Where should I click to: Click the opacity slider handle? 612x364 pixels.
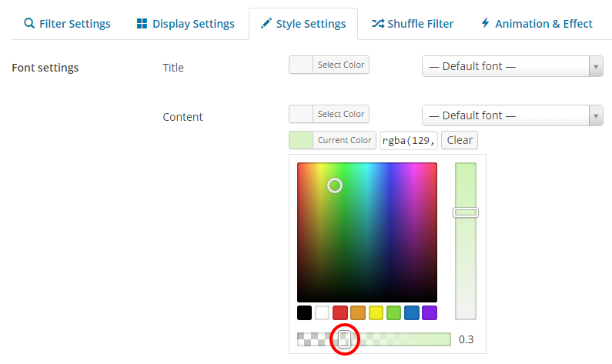click(344, 339)
